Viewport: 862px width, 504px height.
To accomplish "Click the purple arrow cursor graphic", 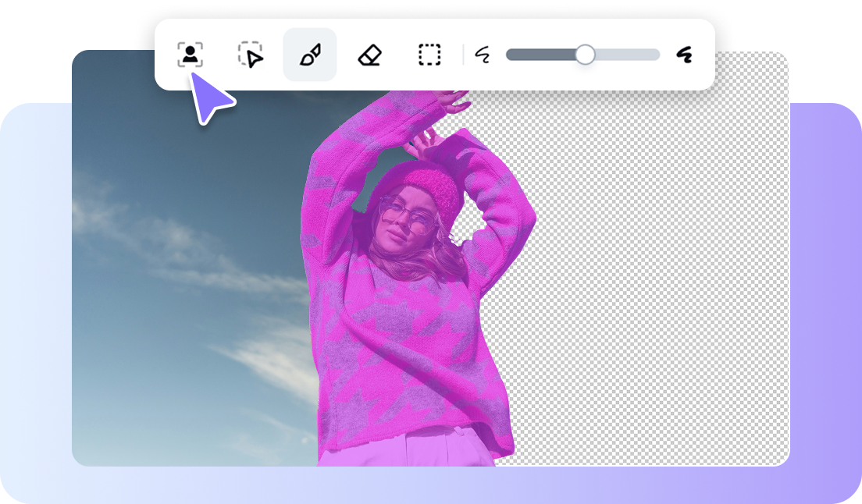I will pos(208,94).
